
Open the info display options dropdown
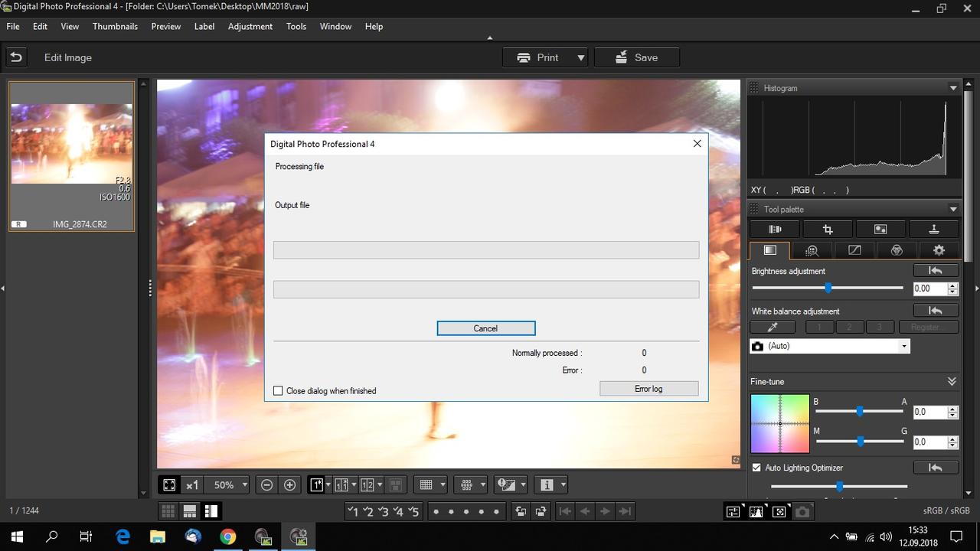click(563, 484)
